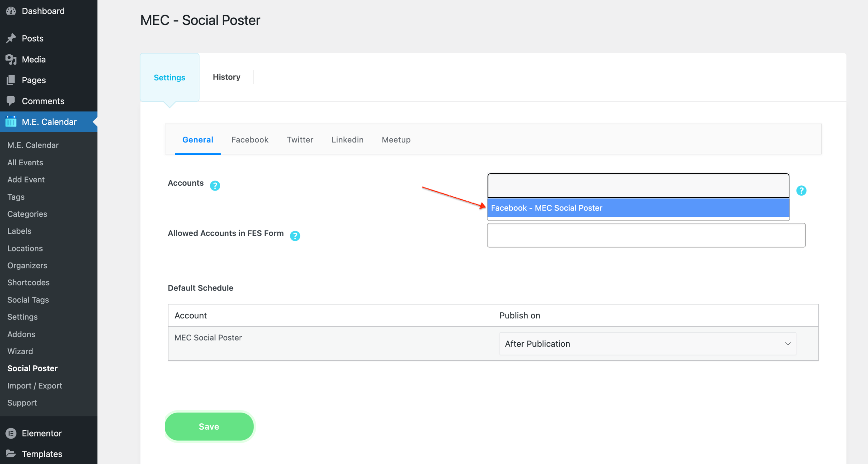Click MEC Social Poster account row text

click(208, 337)
